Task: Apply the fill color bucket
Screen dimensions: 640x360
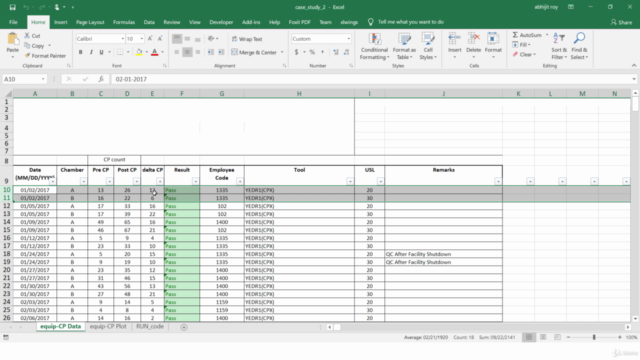Action: click(139, 52)
